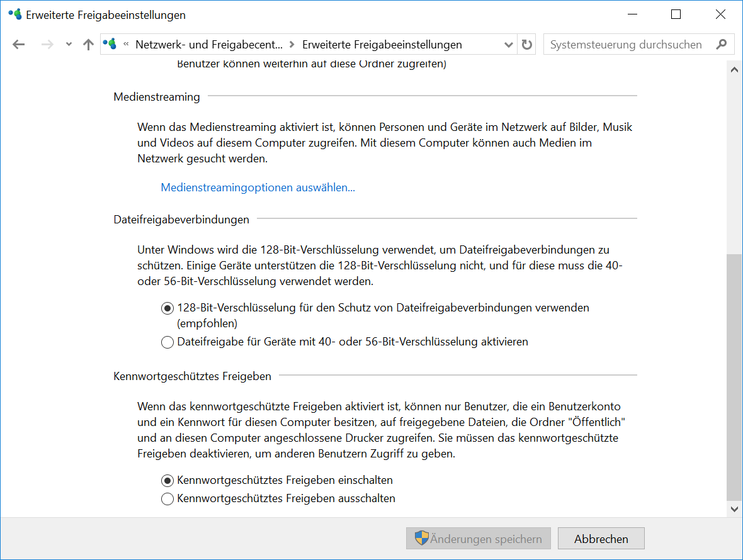Click the search magnifier icon
This screenshot has height=560, width=743.
(722, 45)
